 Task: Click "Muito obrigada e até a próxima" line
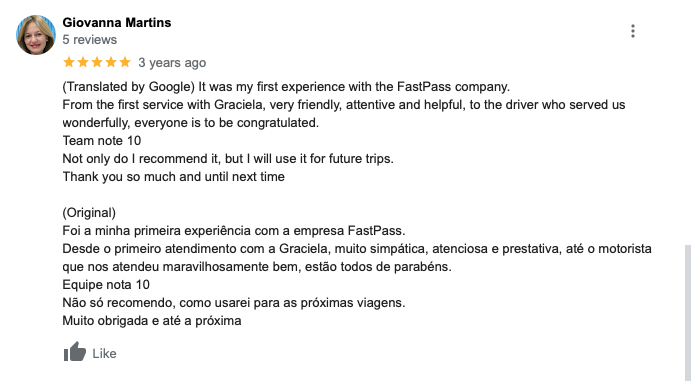click(x=152, y=321)
